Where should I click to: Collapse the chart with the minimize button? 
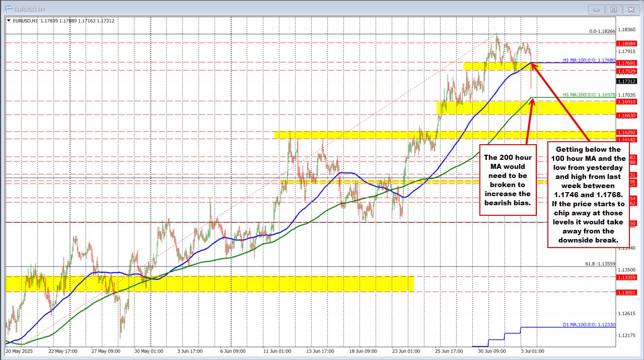click(x=596, y=9)
